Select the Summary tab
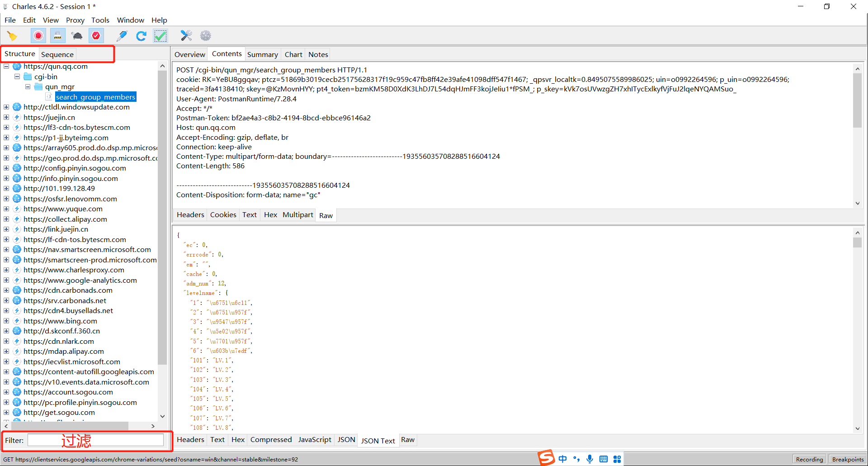868x466 pixels. [x=263, y=54]
